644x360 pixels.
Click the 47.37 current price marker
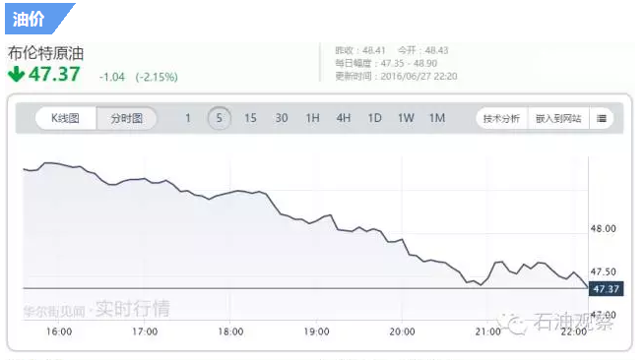pos(607,288)
